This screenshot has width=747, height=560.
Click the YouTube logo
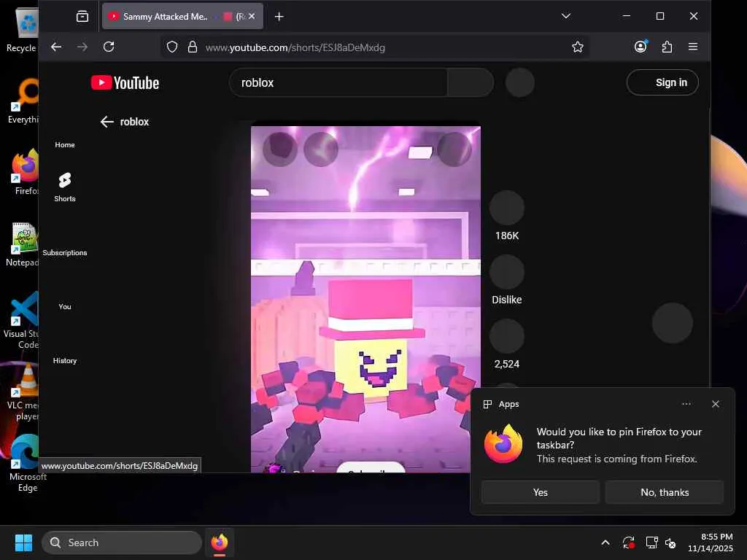tap(125, 83)
